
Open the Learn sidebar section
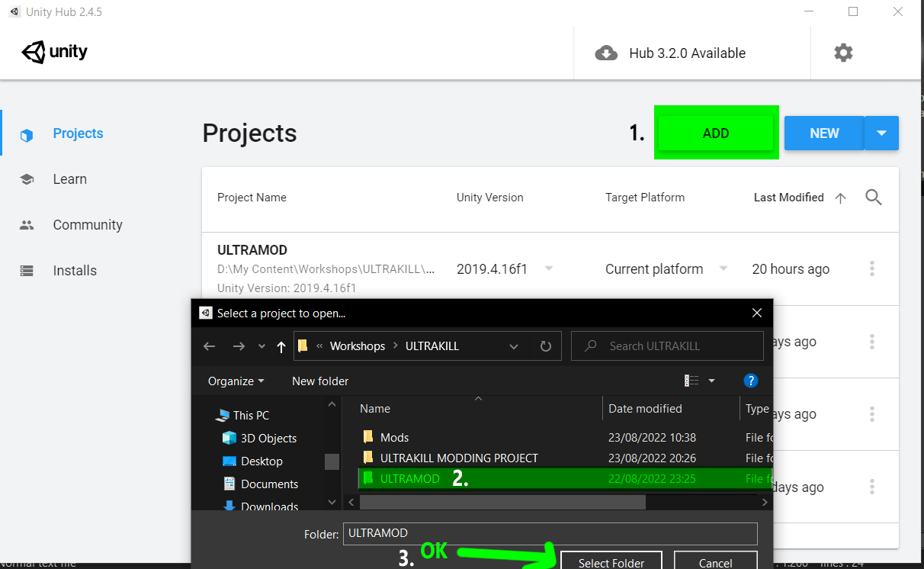pos(69,179)
